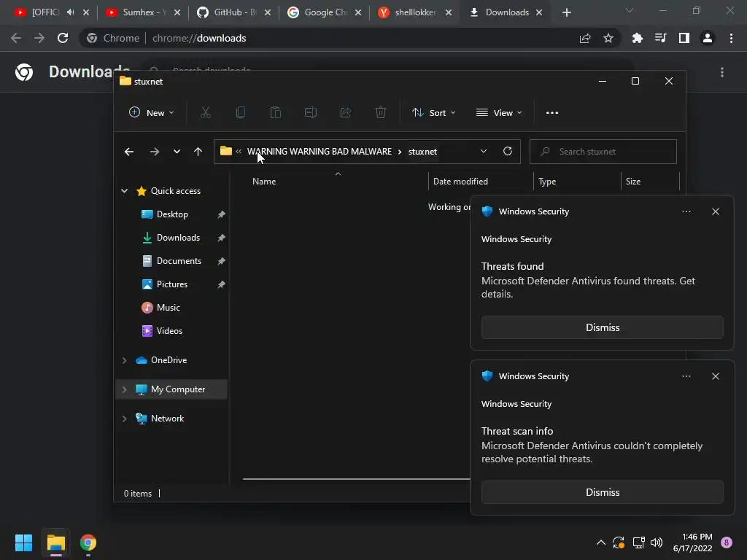Expand the address bar history dropdown

click(483, 151)
